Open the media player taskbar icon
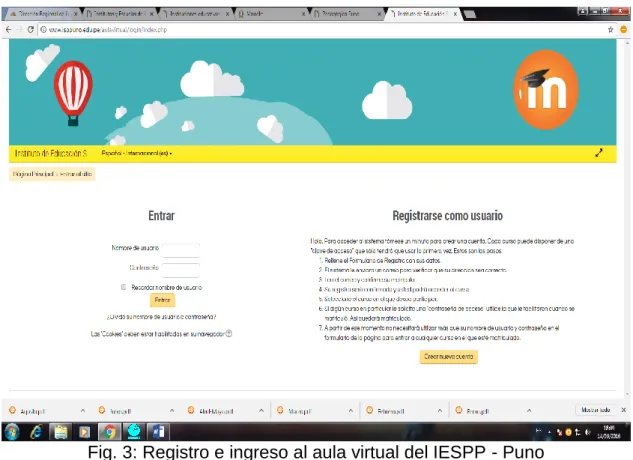Screen dimensions: 633x460 (84, 432)
